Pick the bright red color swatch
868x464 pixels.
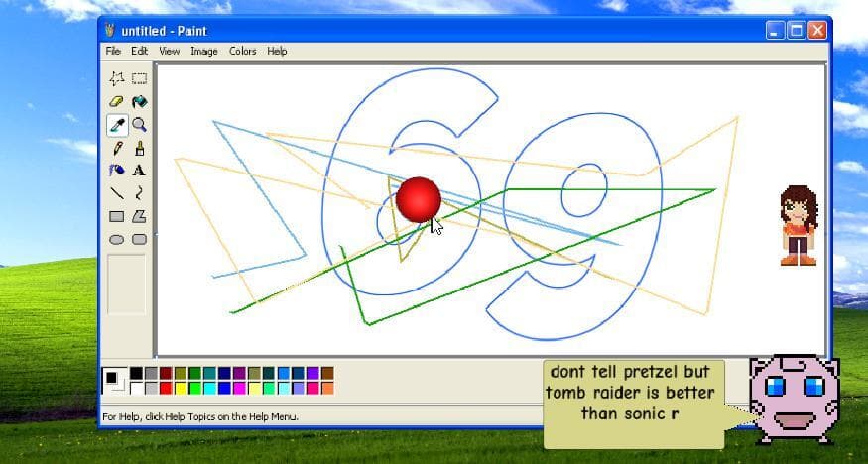166,389
